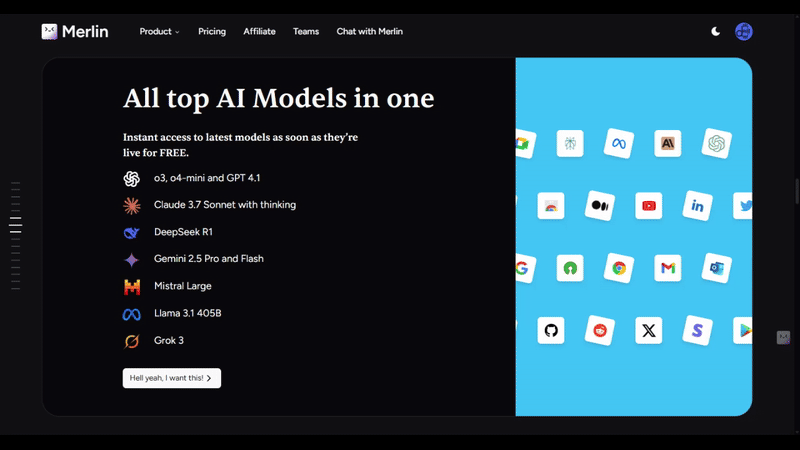Click the Mistral icon in the list
The width and height of the screenshot is (800, 450).
click(132, 287)
